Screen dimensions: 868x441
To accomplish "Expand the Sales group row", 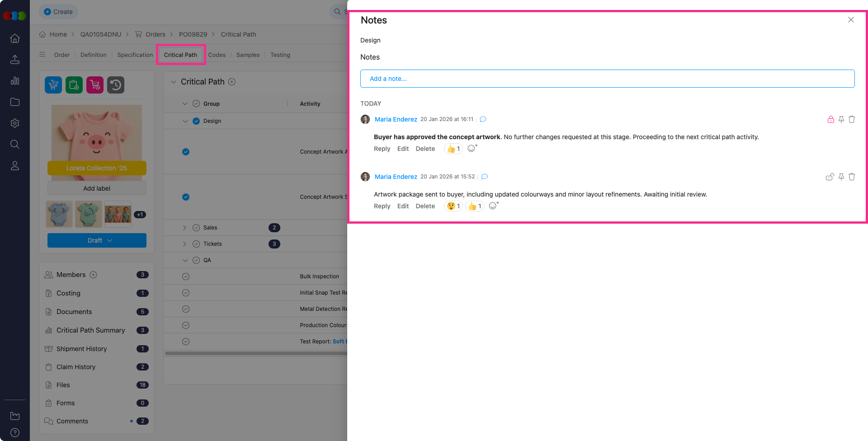I will point(184,228).
